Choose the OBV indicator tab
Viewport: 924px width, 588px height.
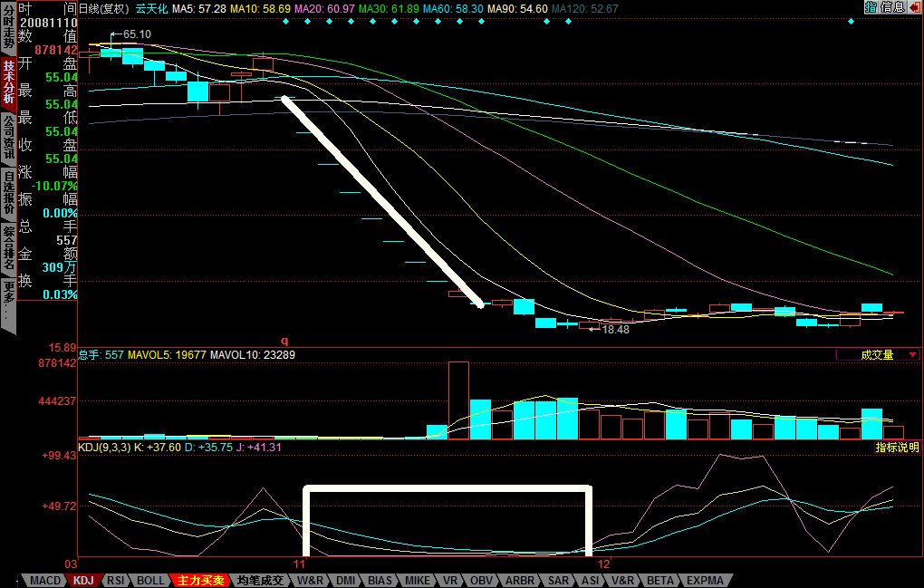[482, 580]
